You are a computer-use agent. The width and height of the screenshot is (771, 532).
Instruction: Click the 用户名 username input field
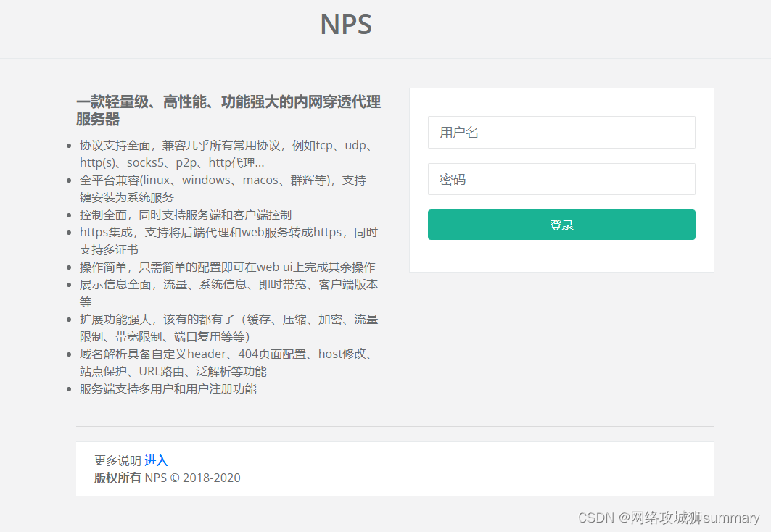click(561, 132)
